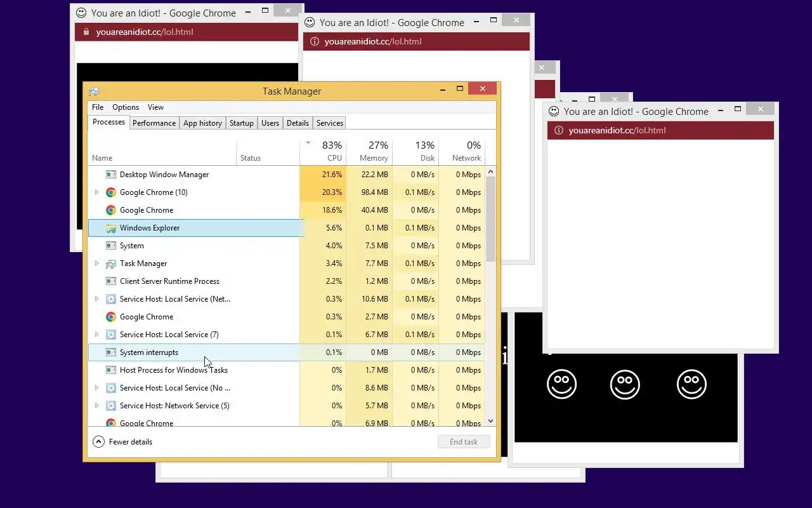The height and width of the screenshot is (508, 812).
Task: Click gear icon of Service Host: Local Service (No ...
Action: coord(111,388)
